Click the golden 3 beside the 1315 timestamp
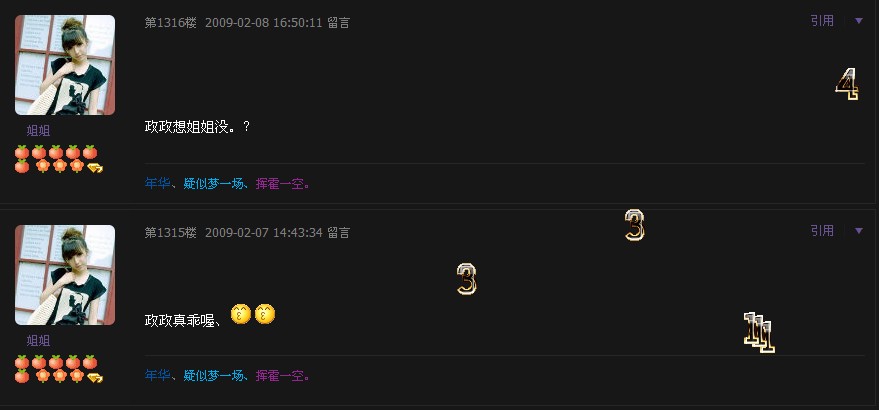 click(635, 225)
